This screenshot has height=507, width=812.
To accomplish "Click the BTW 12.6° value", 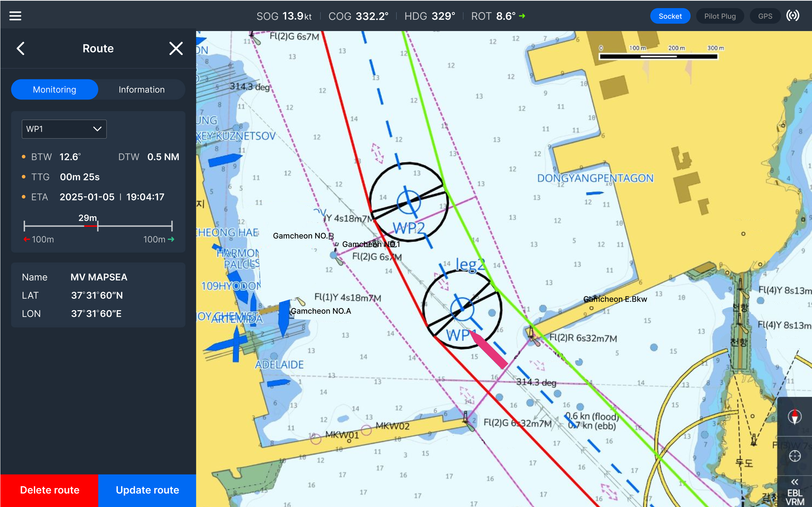I will pos(70,157).
